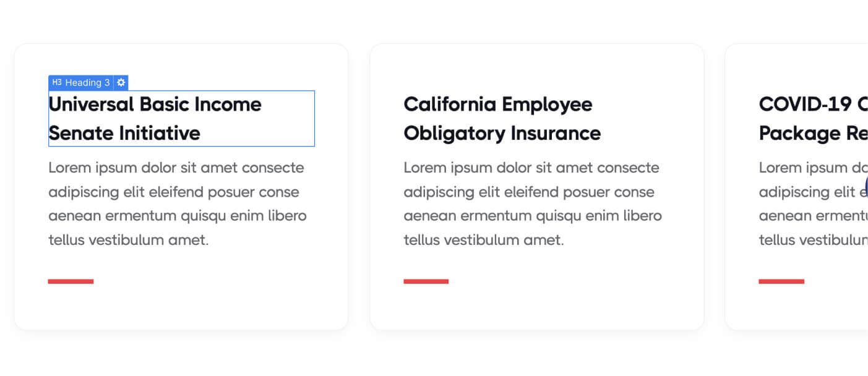The image size is (868, 376).
Task: Select the second card's Lorem ipsum paragraph
Action: coord(532,203)
